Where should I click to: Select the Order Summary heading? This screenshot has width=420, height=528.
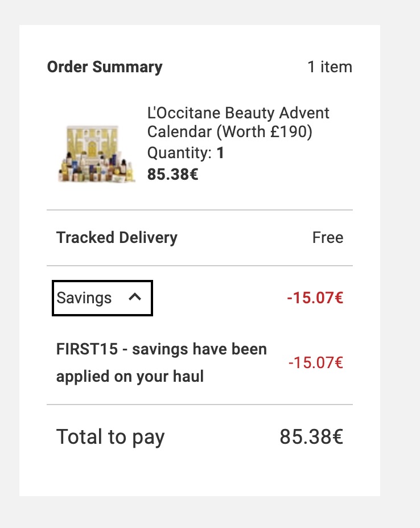point(105,67)
